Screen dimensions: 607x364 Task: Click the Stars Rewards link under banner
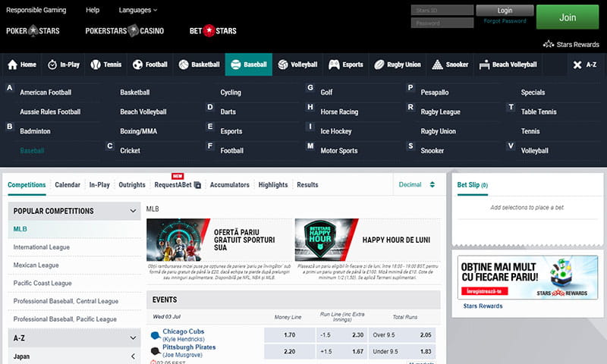point(483,306)
